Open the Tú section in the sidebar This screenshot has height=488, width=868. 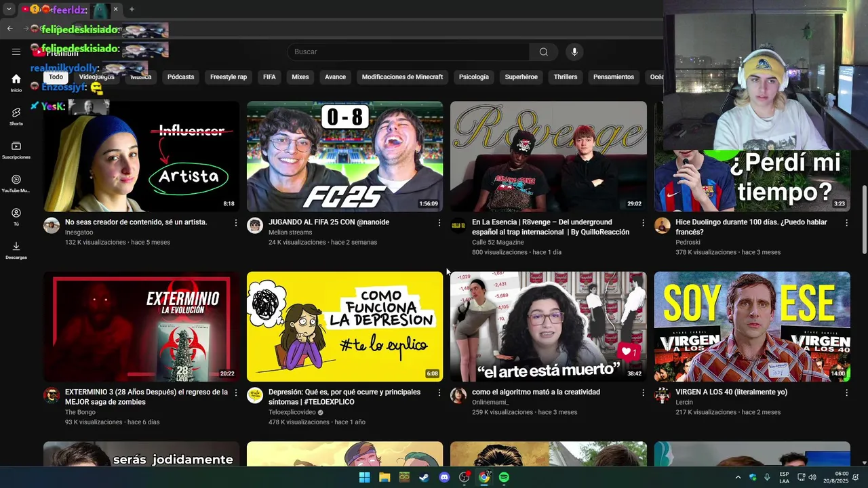point(16,217)
